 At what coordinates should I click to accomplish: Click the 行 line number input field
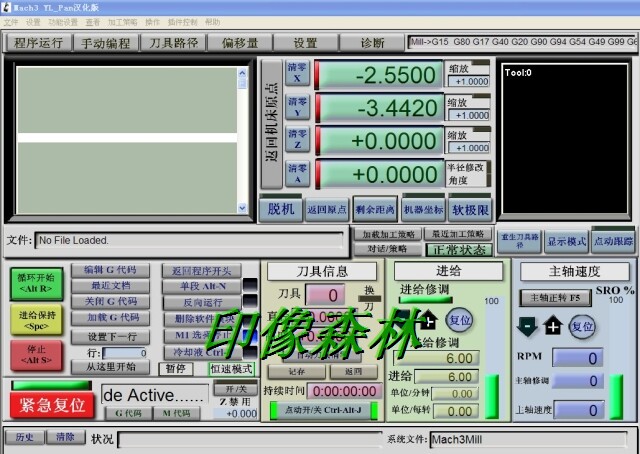coord(124,353)
